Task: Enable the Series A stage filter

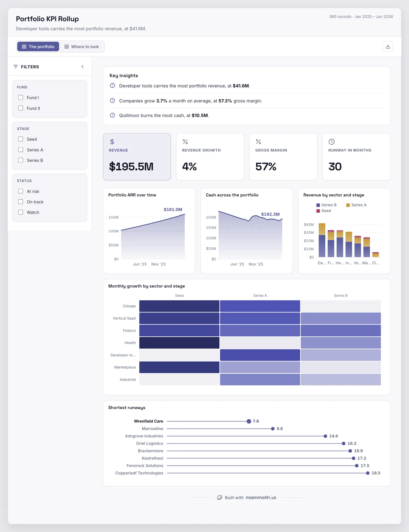Action: [x=21, y=150]
